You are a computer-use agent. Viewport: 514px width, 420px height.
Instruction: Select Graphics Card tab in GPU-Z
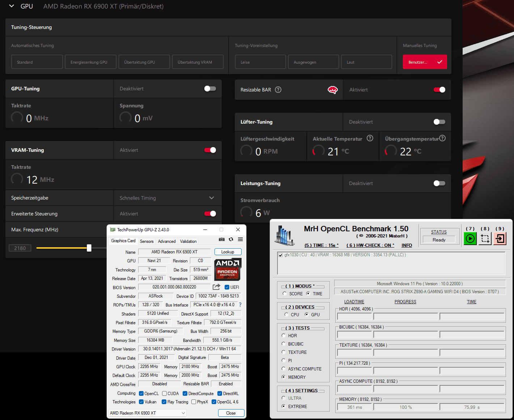(x=123, y=241)
